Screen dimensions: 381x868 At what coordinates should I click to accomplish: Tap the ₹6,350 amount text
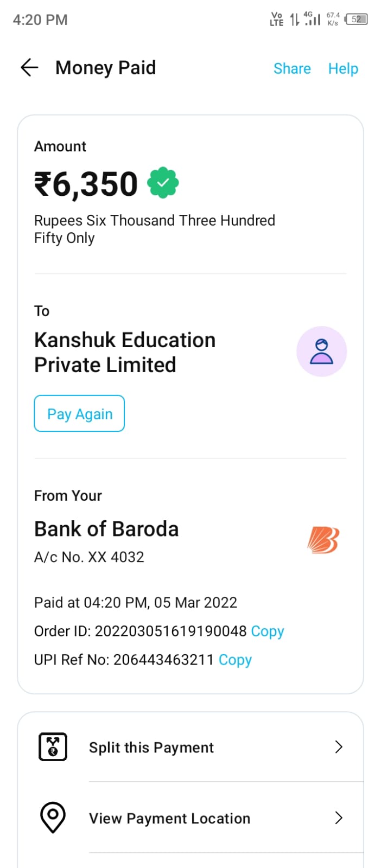86,184
